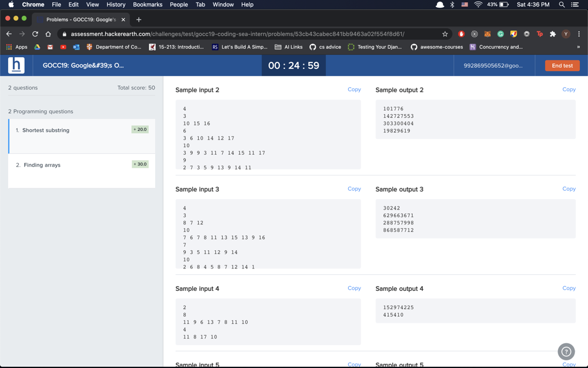This screenshot has width=588, height=368.
Task: Click the GOCC19 test title text
Action: (x=83, y=65)
